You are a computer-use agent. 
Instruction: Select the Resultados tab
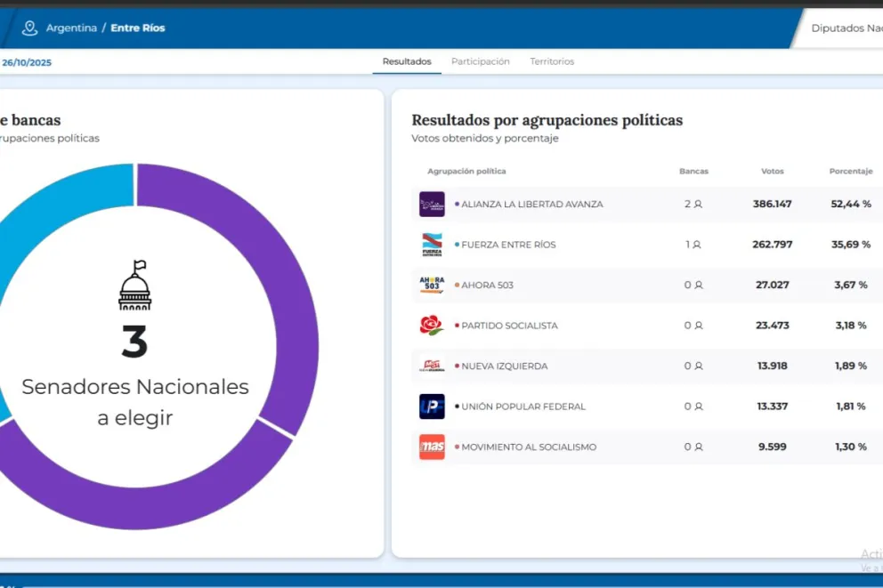point(407,61)
